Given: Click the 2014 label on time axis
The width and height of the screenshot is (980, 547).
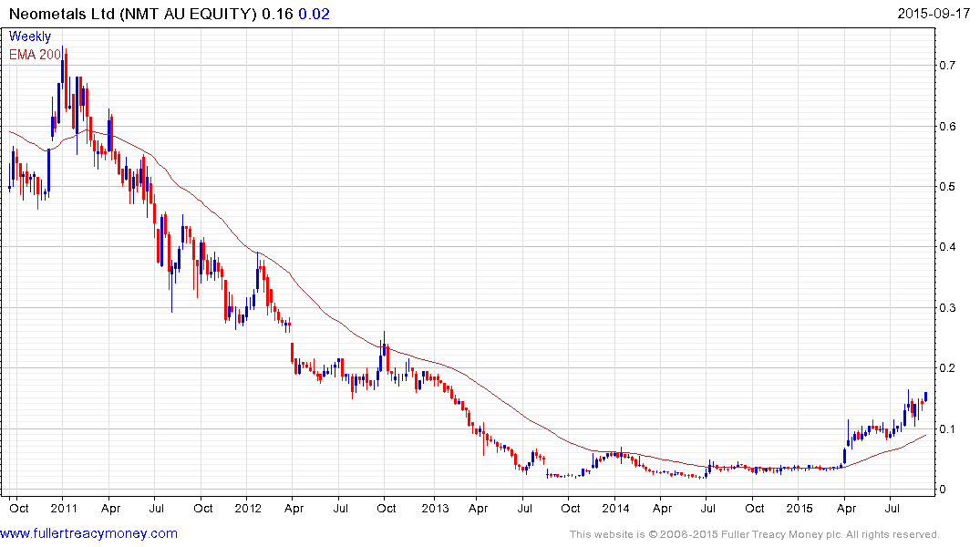Looking at the screenshot, I should point(615,508).
